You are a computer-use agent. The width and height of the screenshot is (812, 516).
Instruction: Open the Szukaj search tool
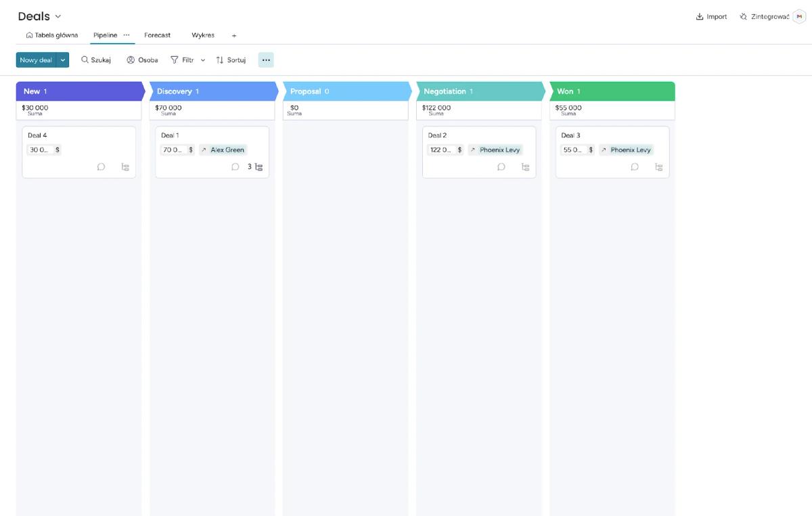pyautogui.click(x=96, y=60)
